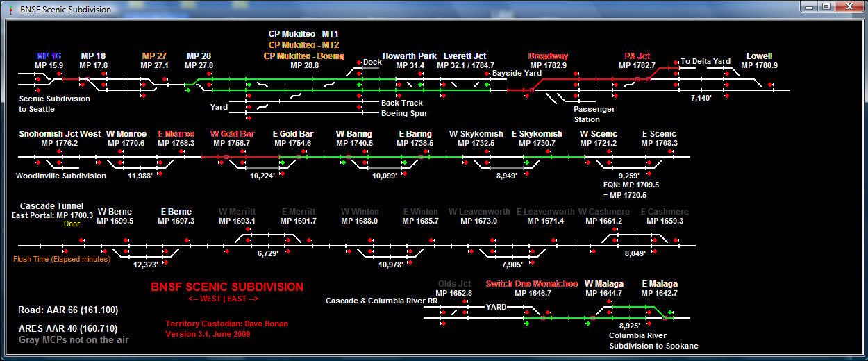This screenshot has height=361, width=868.
Task: Click the W Skykomish label
Action: tap(476, 134)
